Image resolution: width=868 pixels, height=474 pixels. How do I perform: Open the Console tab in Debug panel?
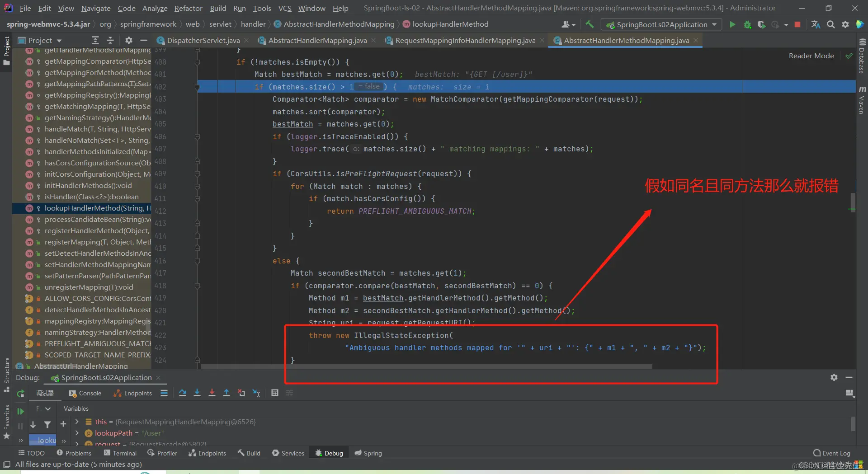pos(85,393)
